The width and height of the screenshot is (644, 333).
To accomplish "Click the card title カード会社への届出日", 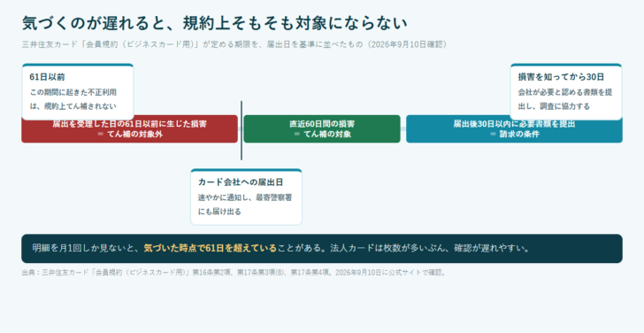I will pyautogui.click(x=241, y=182).
